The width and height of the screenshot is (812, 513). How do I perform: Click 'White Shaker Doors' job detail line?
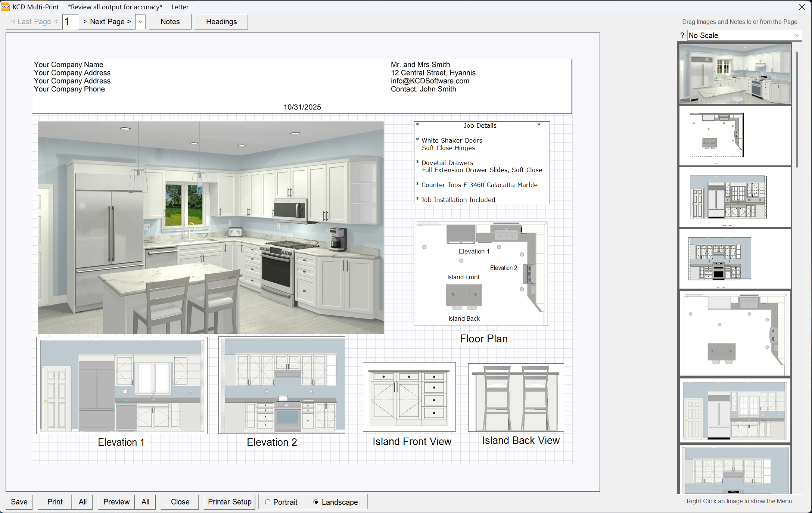(x=452, y=140)
